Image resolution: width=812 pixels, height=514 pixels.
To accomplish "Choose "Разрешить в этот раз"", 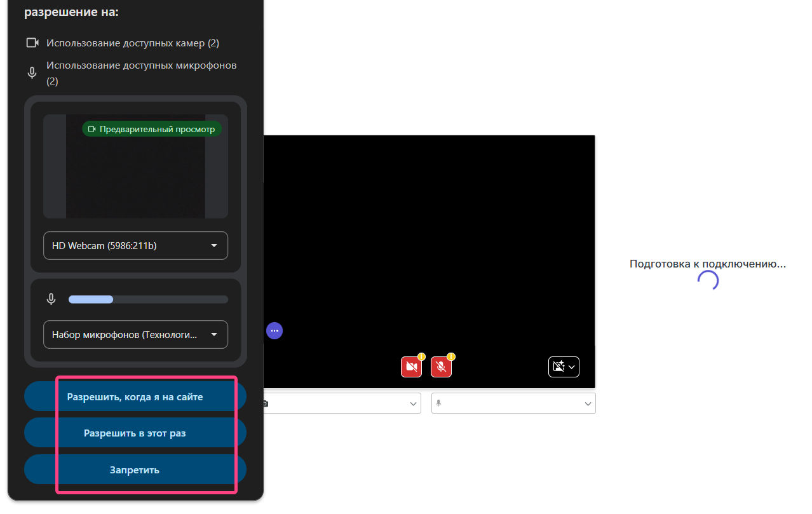I will tap(135, 433).
